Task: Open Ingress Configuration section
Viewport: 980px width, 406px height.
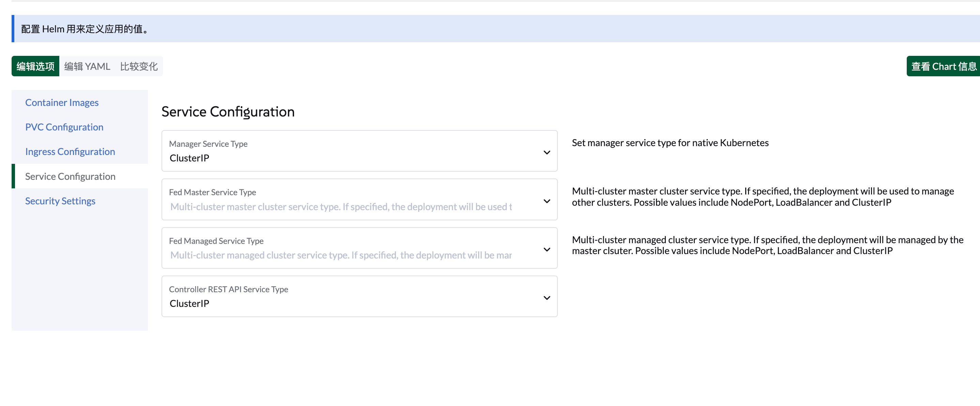Action: coord(70,152)
